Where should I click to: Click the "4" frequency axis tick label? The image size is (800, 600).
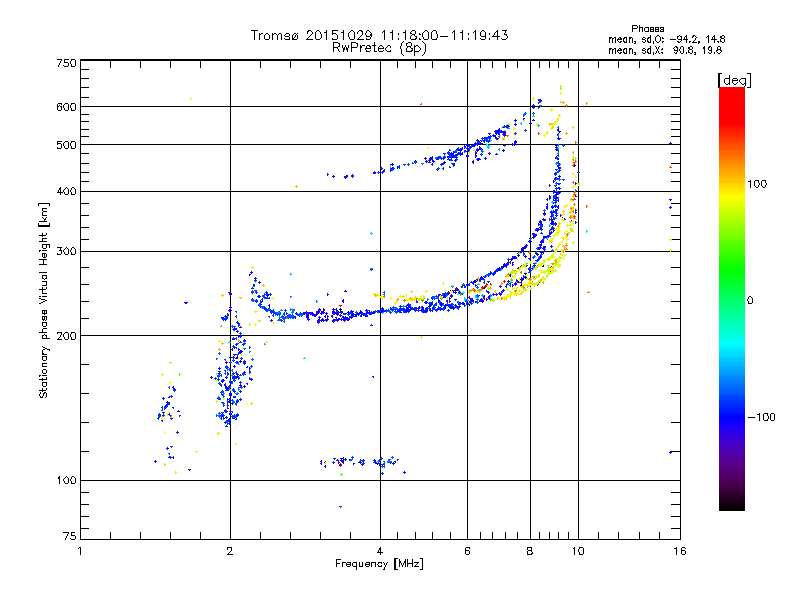[x=380, y=551]
